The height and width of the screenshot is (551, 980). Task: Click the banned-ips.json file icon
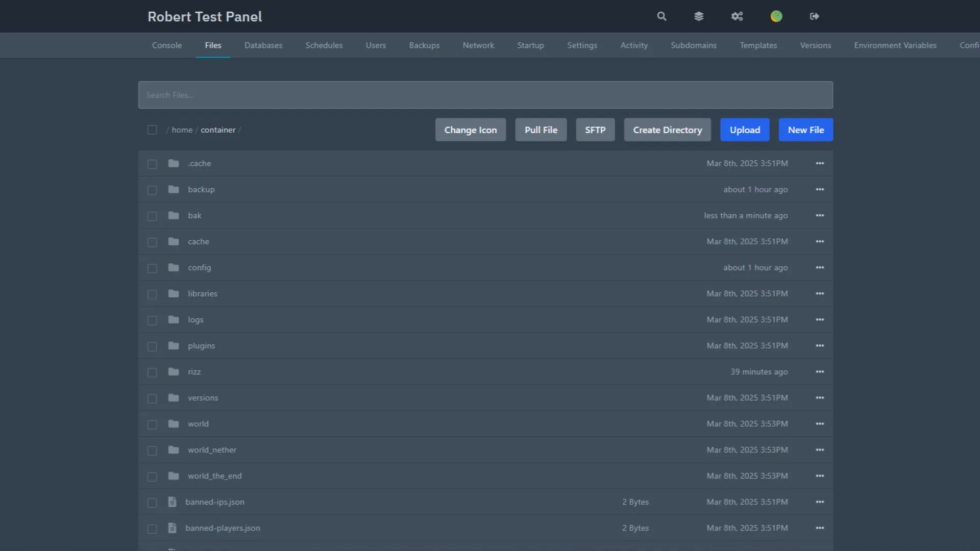[x=173, y=502]
